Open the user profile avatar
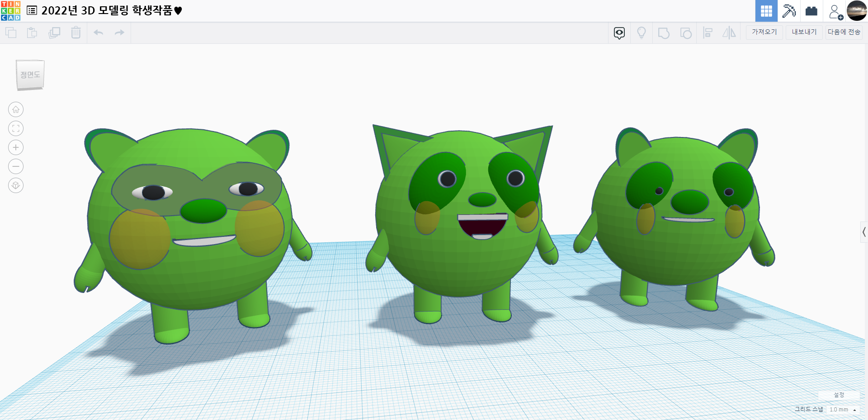The height and width of the screenshot is (420, 868). pos(857,10)
